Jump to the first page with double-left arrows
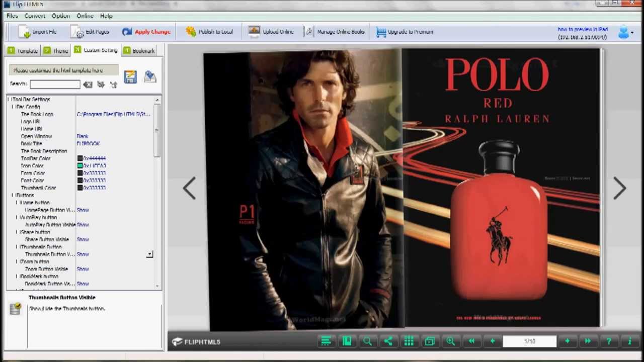The image size is (644, 362). point(471,341)
